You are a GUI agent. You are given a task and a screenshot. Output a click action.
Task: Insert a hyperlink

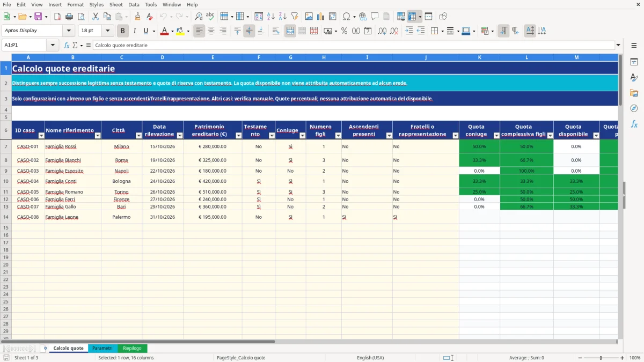point(363,16)
